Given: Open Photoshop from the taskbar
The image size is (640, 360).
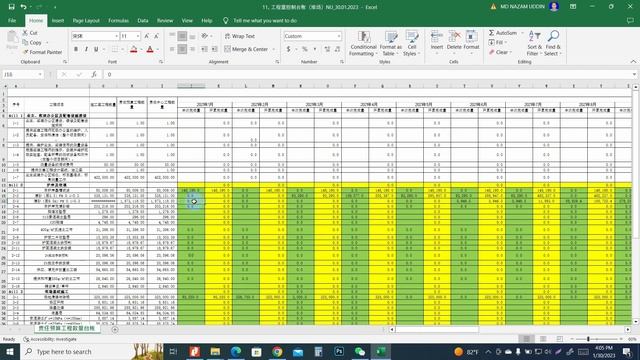Looking at the screenshot, I should click(x=339, y=351).
